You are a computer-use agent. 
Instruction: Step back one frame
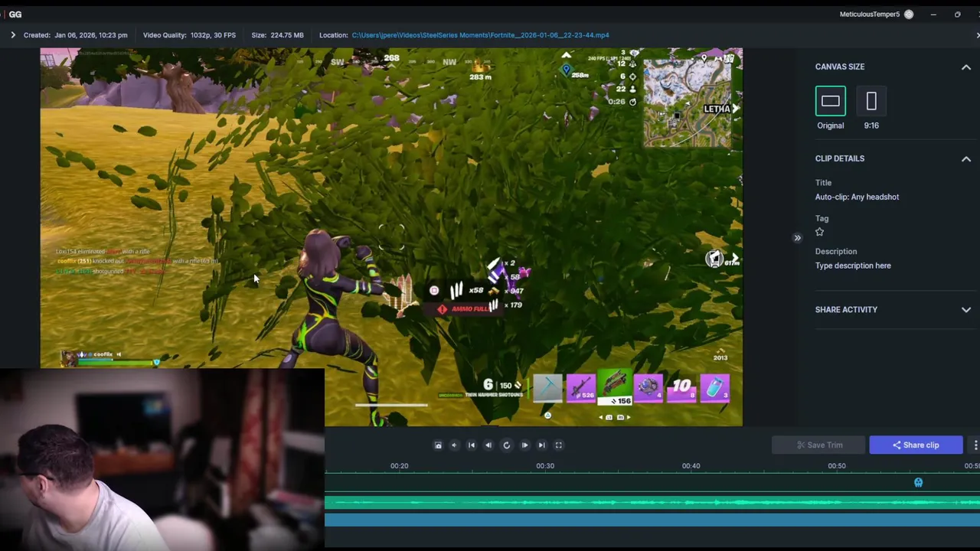[x=488, y=445]
